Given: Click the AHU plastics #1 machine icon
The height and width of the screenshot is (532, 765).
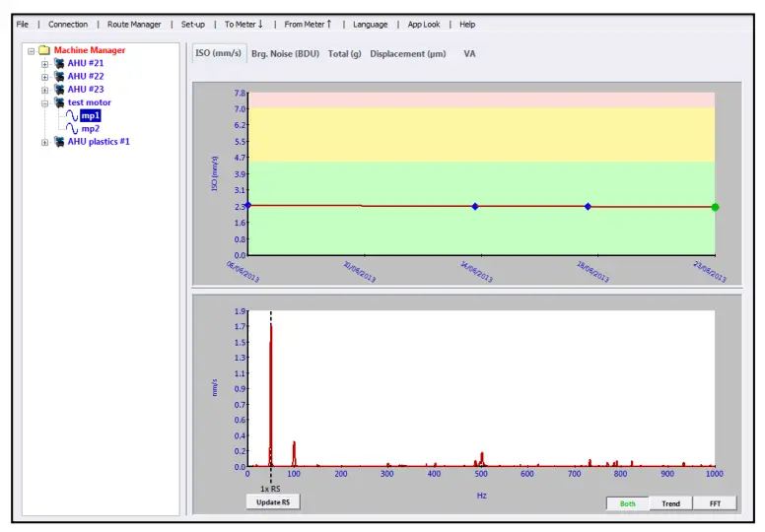Looking at the screenshot, I should pyautogui.click(x=59, y=142).
